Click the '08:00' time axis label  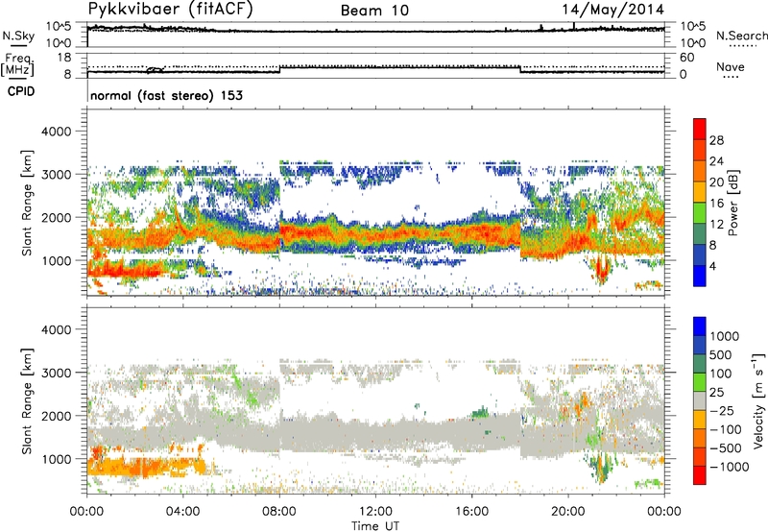[x=279, y=512]
